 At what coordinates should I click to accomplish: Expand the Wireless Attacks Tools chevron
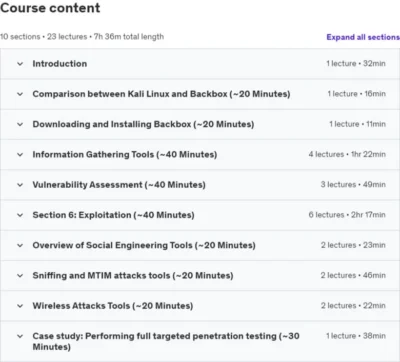point(20,306)
